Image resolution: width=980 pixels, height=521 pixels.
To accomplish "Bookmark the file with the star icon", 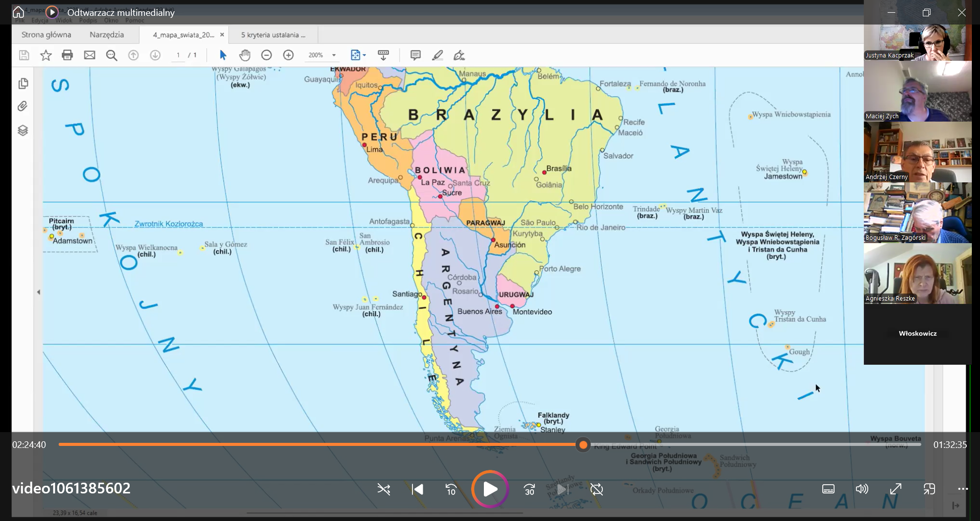I will [46, 55].
